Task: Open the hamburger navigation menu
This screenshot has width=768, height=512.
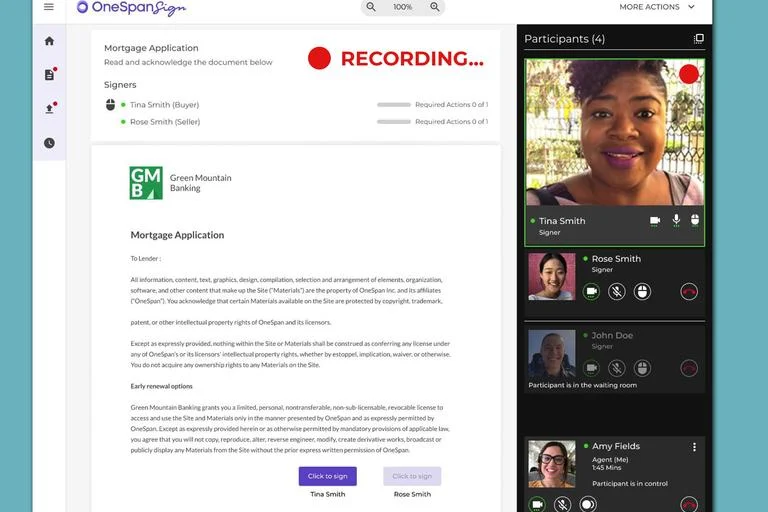Action: click(x=48, y=7)
